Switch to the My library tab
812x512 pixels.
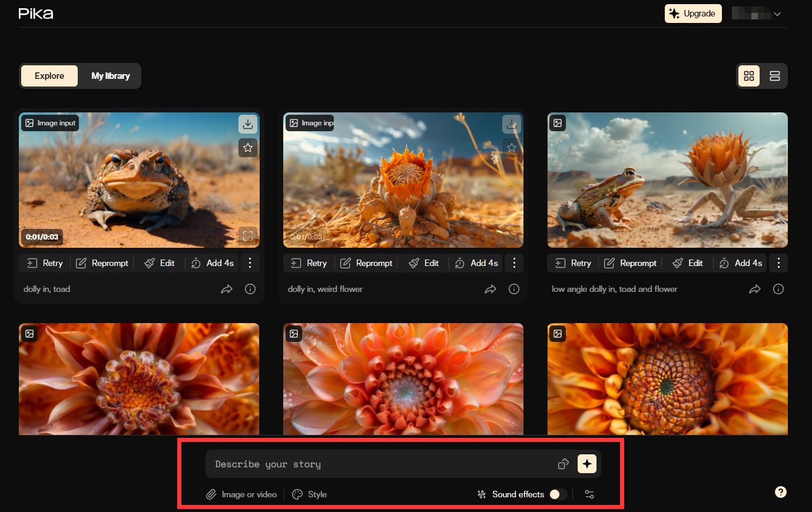tap(111, 76)
